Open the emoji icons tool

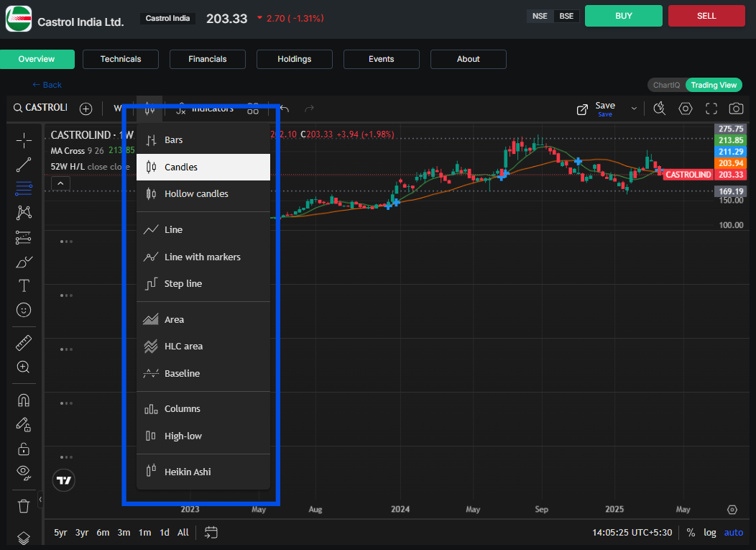24,310
